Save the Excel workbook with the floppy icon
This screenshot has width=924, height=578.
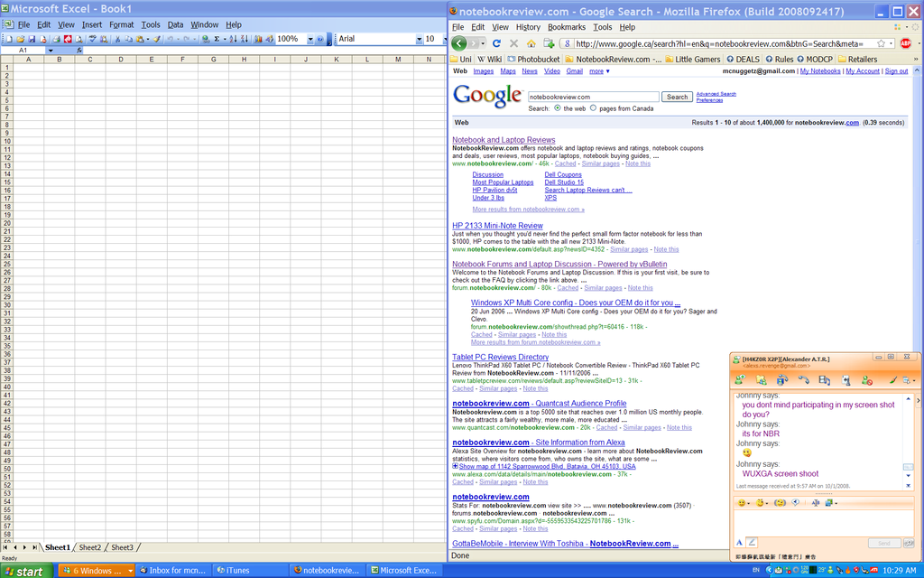click(x=32, y=39)
